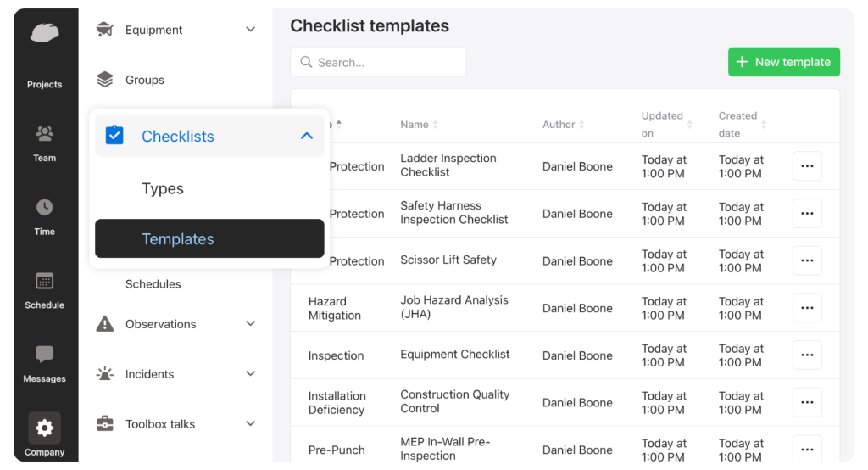Expand the Incidents section chevron

point(250,374)
